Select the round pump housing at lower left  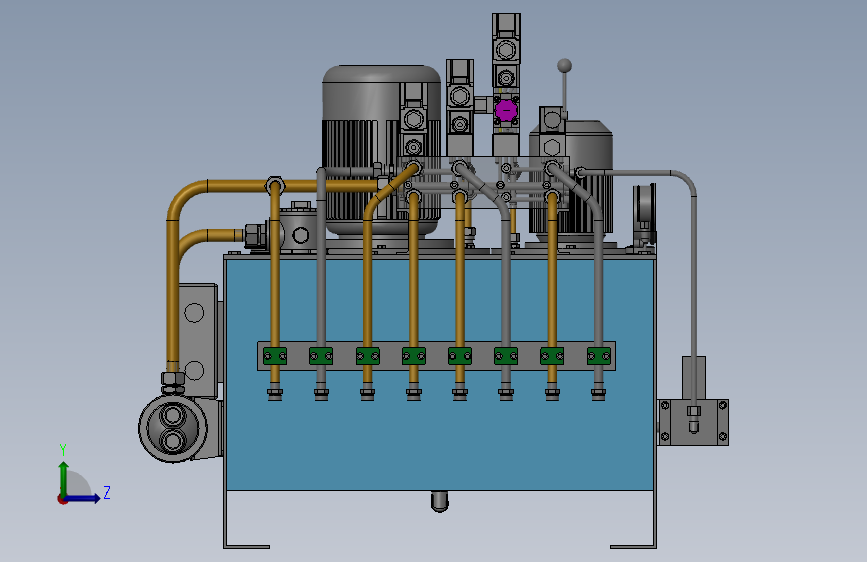173,428
